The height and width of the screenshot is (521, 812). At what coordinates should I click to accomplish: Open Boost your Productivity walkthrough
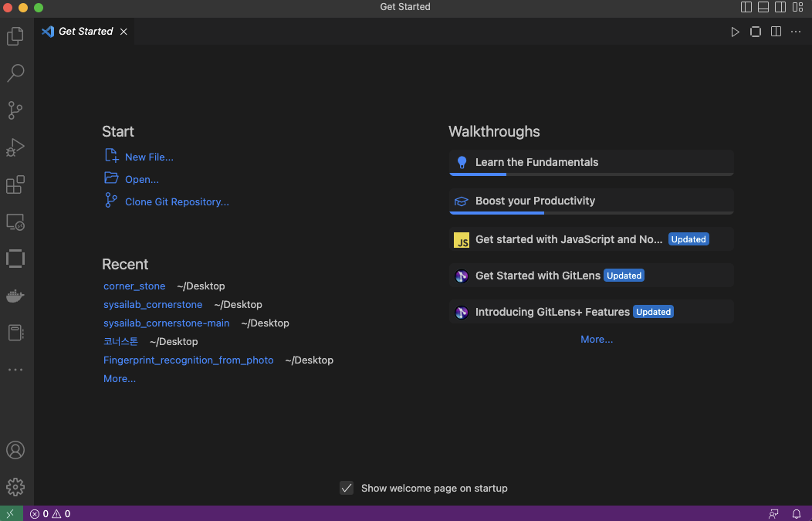point(591,201)
